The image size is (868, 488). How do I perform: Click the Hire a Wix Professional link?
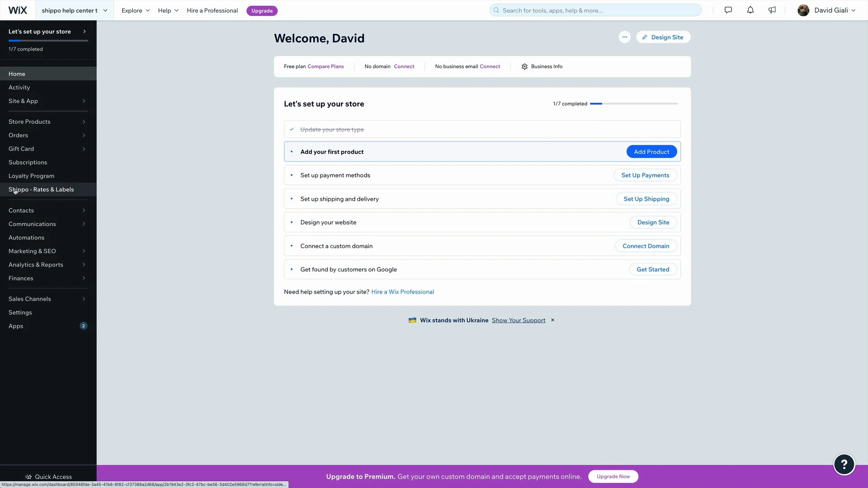402,291
